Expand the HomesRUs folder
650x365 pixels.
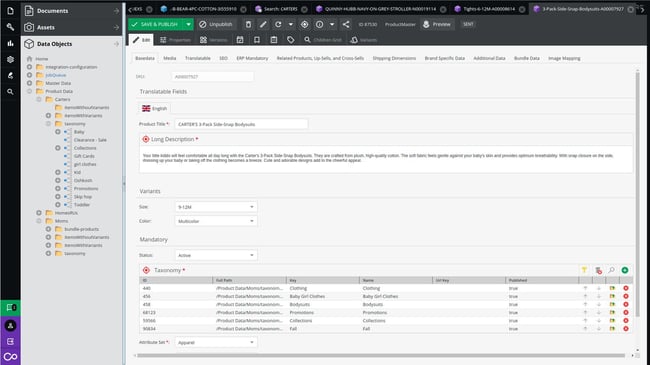(x=39, y=213)
